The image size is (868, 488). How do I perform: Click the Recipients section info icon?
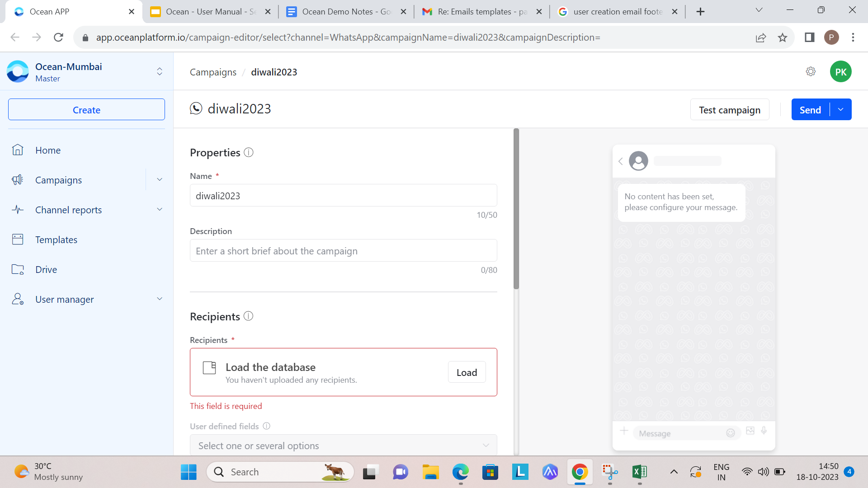point(248,316)
